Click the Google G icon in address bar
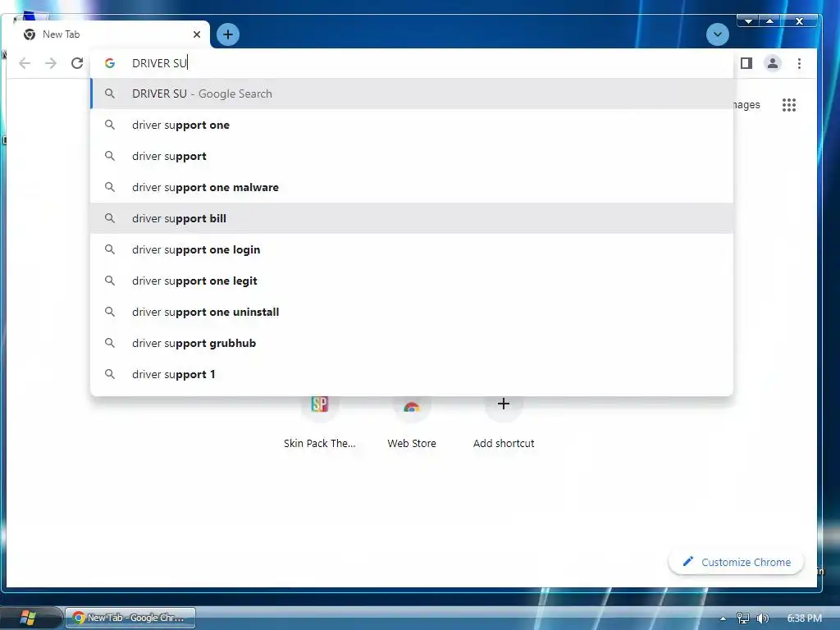 110,63
